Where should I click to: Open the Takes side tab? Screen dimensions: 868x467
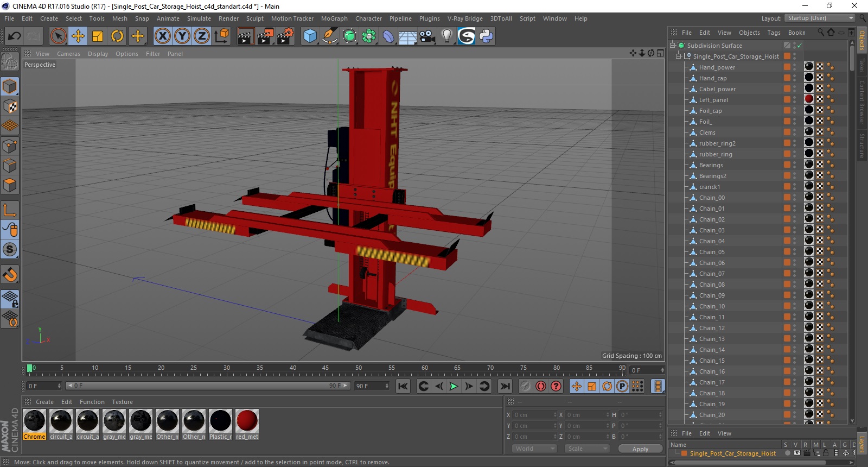[x=861, y=65]
